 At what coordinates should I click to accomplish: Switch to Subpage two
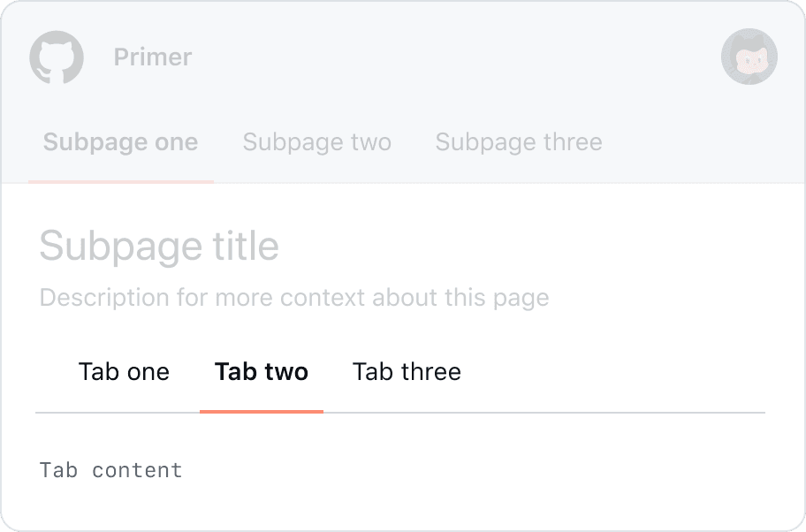coord(316,141)
